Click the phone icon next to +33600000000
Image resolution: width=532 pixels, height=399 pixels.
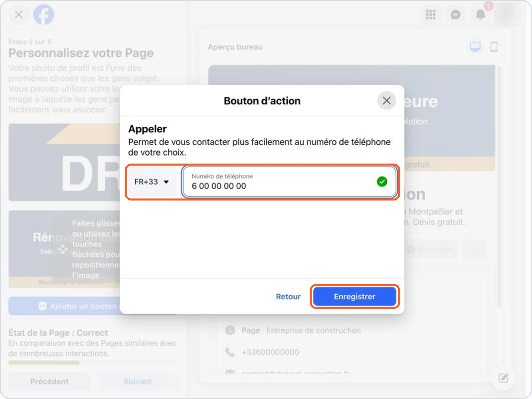tap(230, 352)
